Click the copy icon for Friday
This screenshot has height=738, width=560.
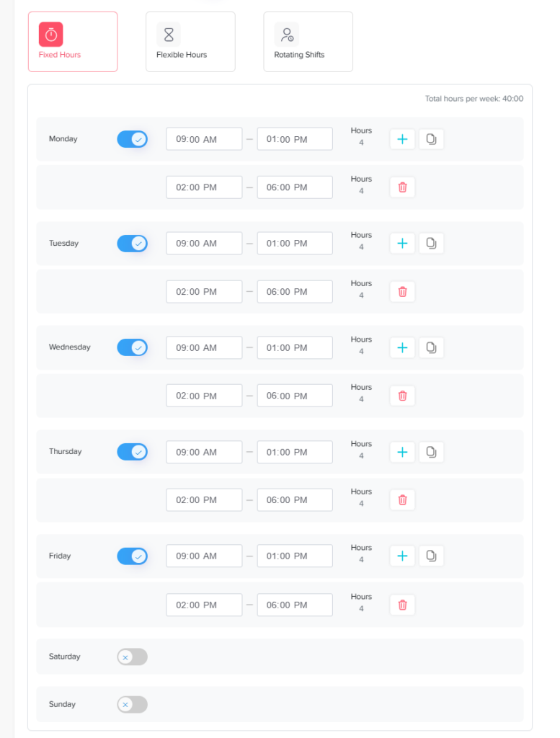[431, 556]
